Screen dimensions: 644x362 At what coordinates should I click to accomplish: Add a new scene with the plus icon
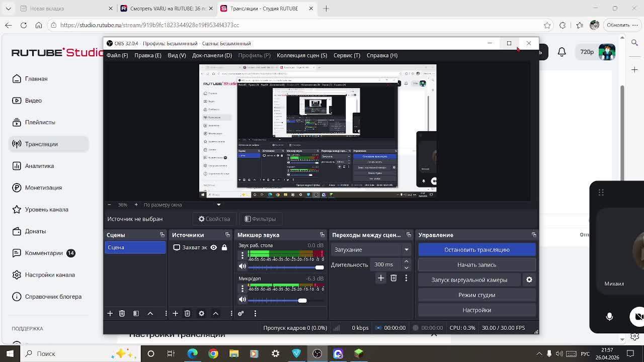[110, 313]
